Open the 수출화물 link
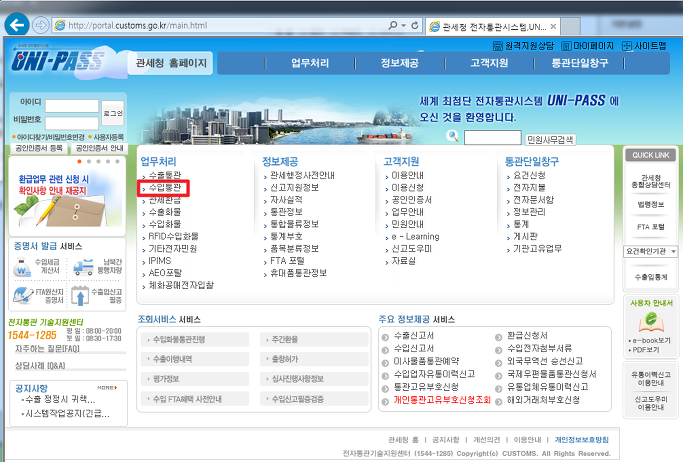The image size is (683, 462). point(165,212)
